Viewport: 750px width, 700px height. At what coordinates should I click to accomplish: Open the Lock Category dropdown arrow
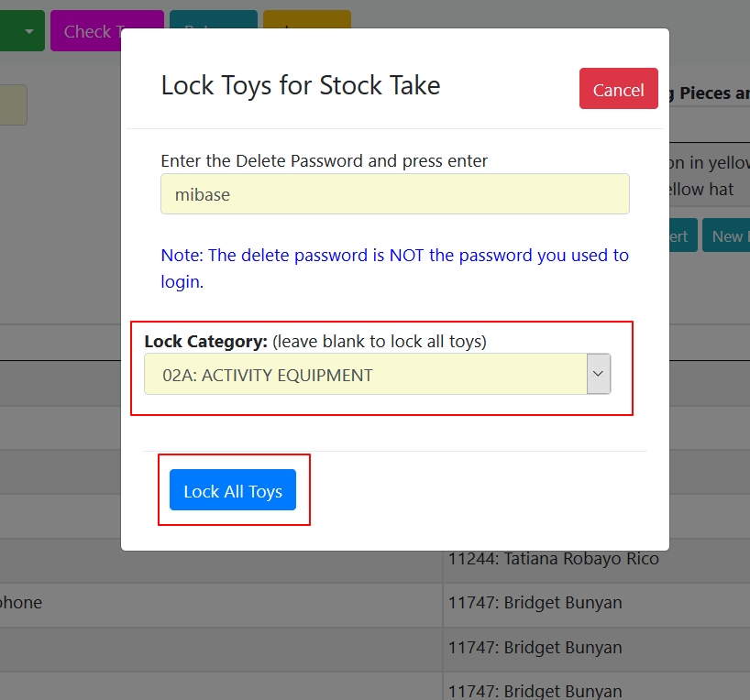[599, 374]
